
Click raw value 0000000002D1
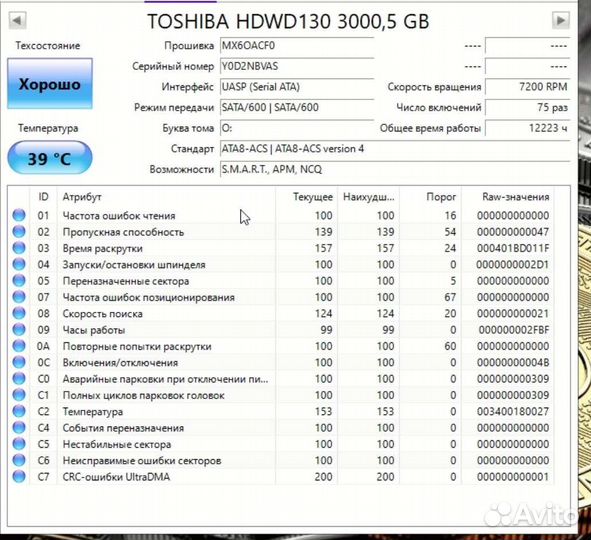coord(512,265)
